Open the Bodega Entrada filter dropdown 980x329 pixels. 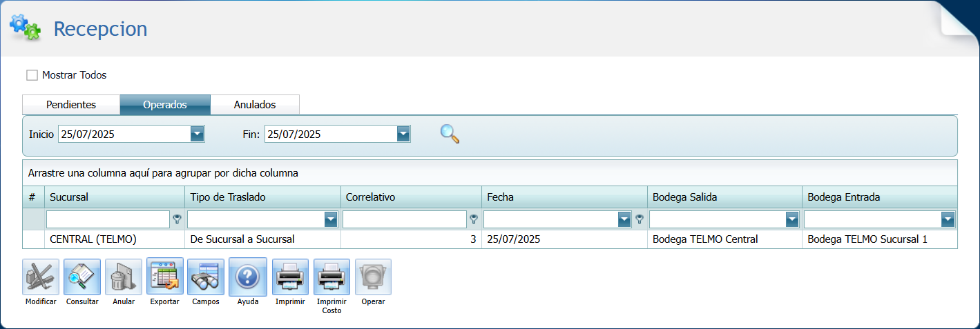[x=948, y=220]
